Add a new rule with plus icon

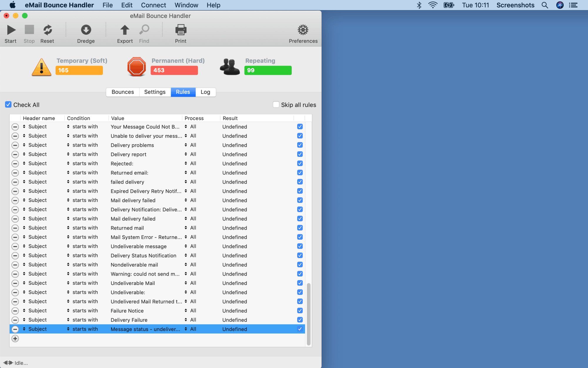pos(15,339)
